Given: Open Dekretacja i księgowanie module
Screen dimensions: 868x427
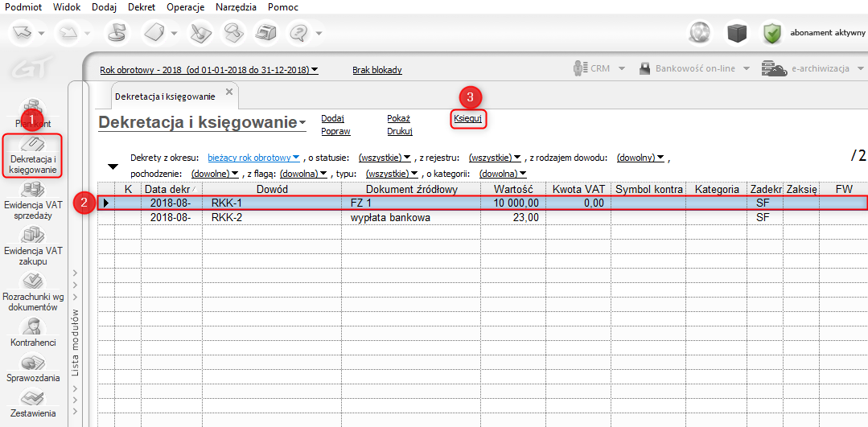Looking at the screenshot, I should click(33, 155).
